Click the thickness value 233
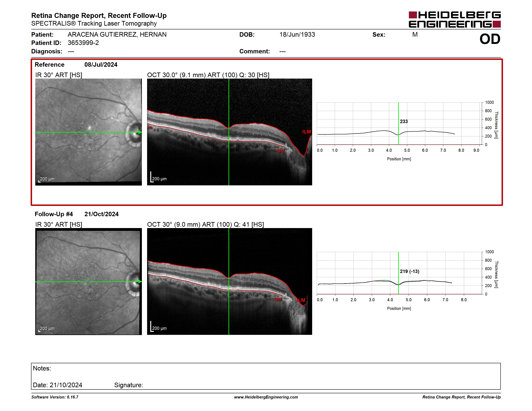 click(x=404, y=121)
